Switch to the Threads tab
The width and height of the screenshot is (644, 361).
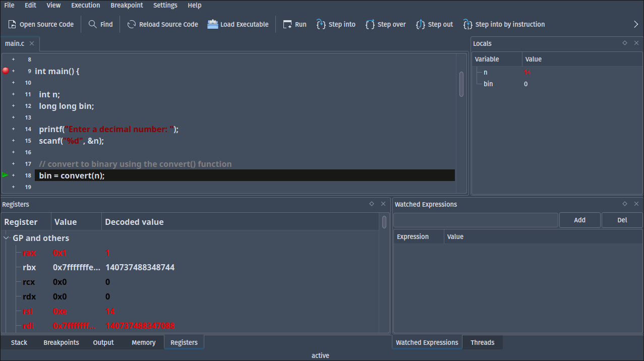click(x=482, y=342)
